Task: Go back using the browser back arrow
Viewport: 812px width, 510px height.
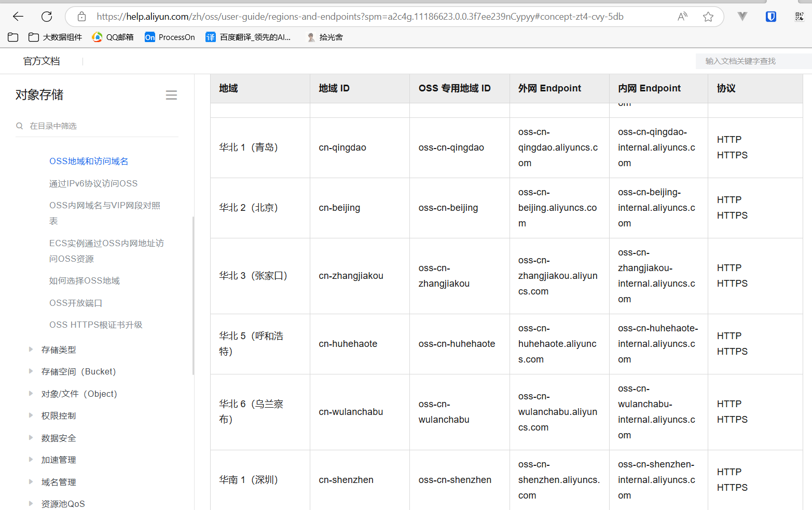Action: click(18, 17)
